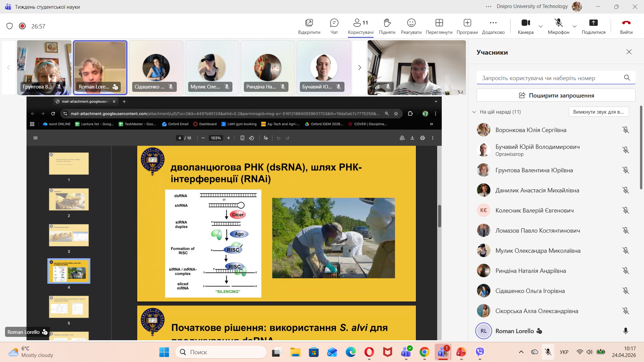644x362 pixels.
Task: Select the Користувачі participants tab
Action: point(361,26)
